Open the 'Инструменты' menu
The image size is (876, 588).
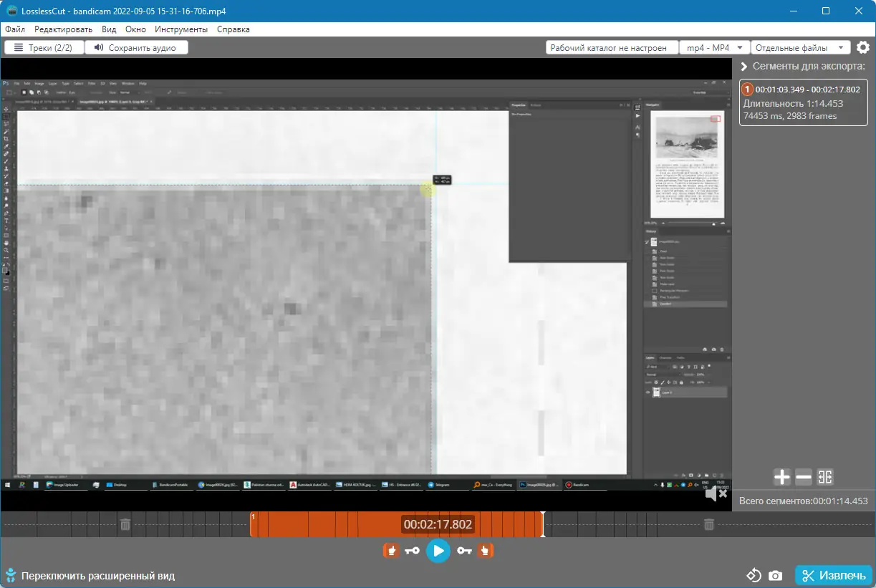tap(181, 29)
